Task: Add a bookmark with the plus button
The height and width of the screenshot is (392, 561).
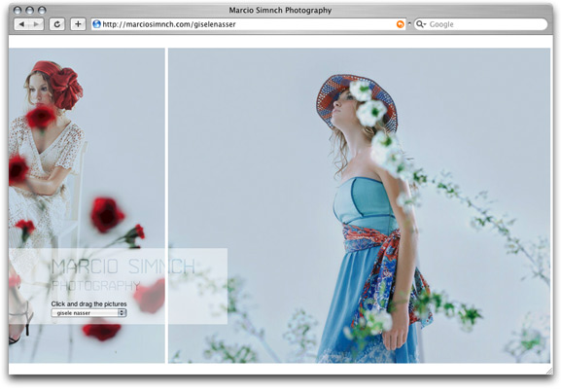Action: (78, 24)
